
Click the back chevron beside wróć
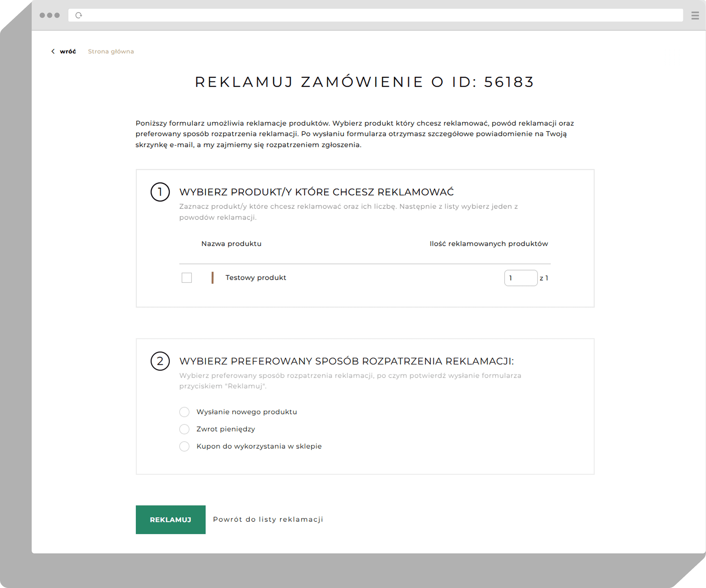tap(53, 51)
